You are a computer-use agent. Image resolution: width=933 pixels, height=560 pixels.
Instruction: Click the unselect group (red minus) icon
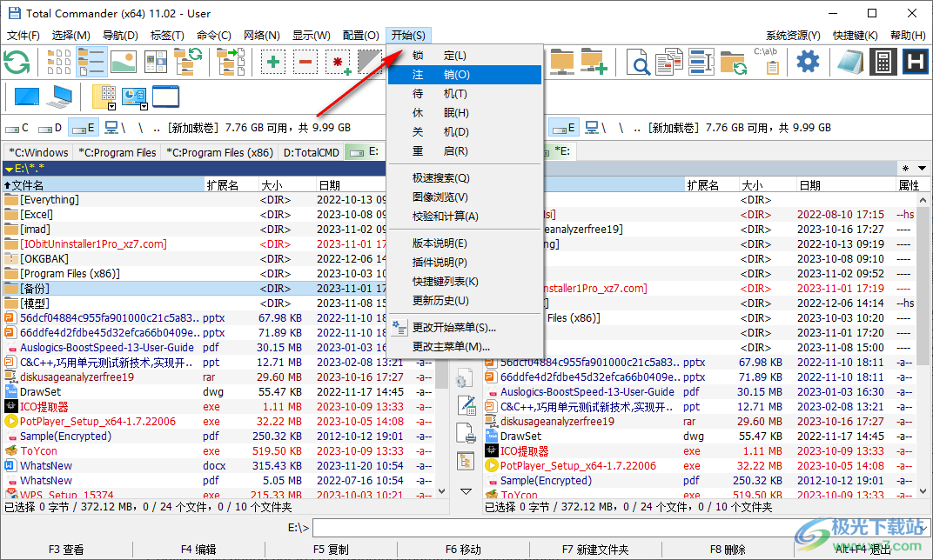(x=305, y=62)
